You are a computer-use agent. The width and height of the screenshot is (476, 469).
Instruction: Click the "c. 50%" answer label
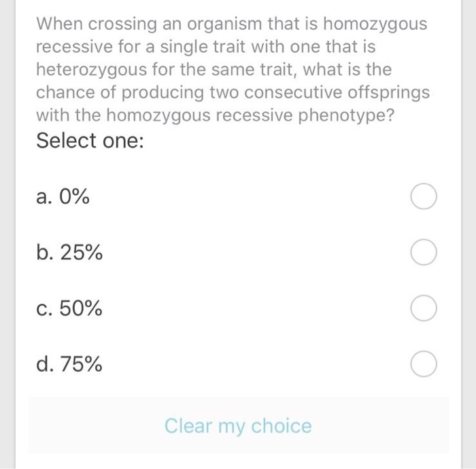69,308
